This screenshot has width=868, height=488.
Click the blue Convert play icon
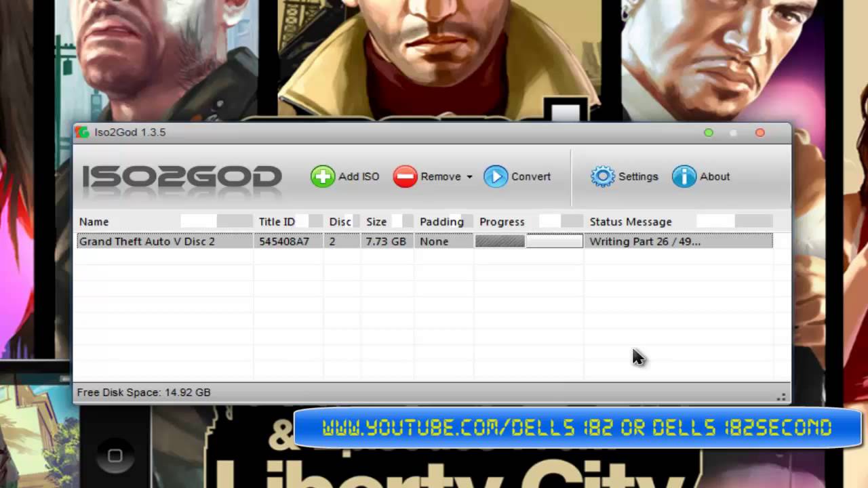[x=496, y=176]
